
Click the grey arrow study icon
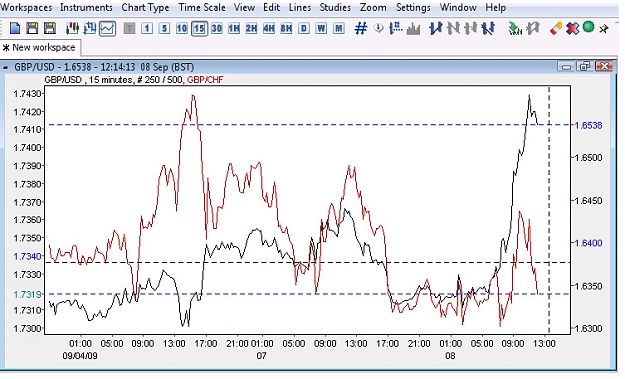(x=533, y=28)
